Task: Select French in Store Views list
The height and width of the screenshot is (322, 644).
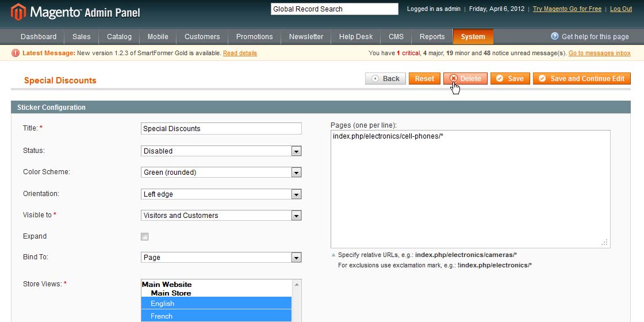Action: 216,316
